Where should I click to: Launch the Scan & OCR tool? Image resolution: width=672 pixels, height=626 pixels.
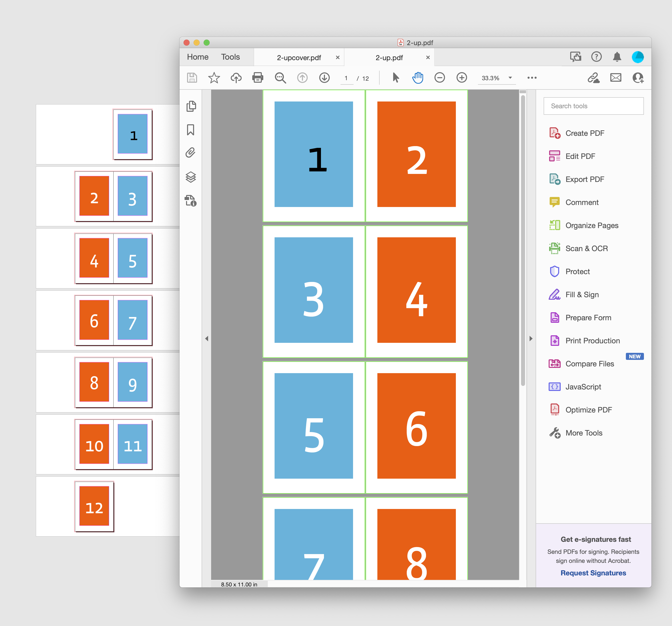coord(586,248)
